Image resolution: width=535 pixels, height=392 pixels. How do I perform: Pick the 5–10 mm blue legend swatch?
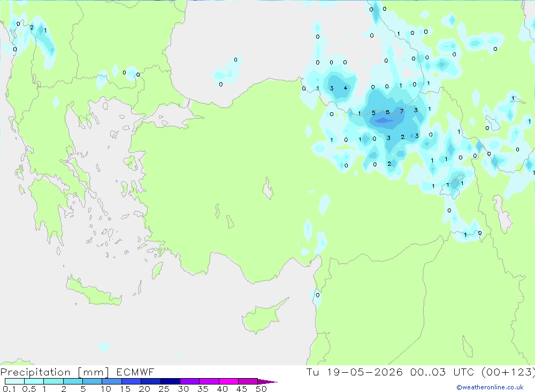coord(92,381)
